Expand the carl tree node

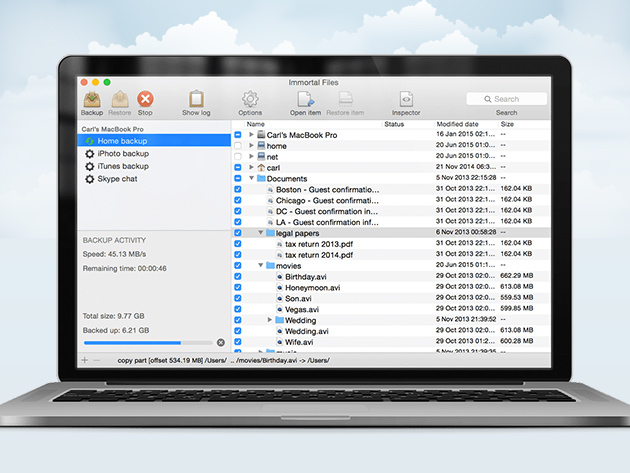[x=252, y=167]
